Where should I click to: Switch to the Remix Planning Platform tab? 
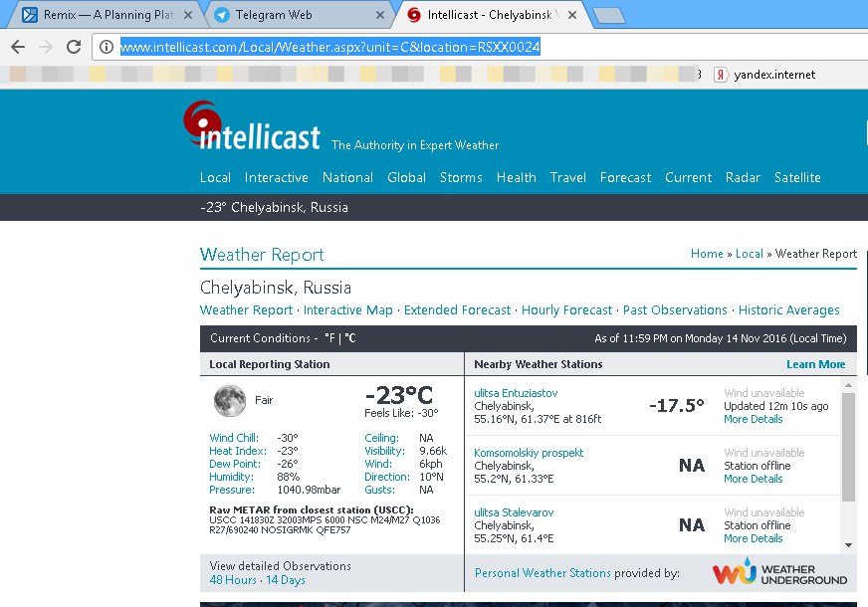click(108, 15)
